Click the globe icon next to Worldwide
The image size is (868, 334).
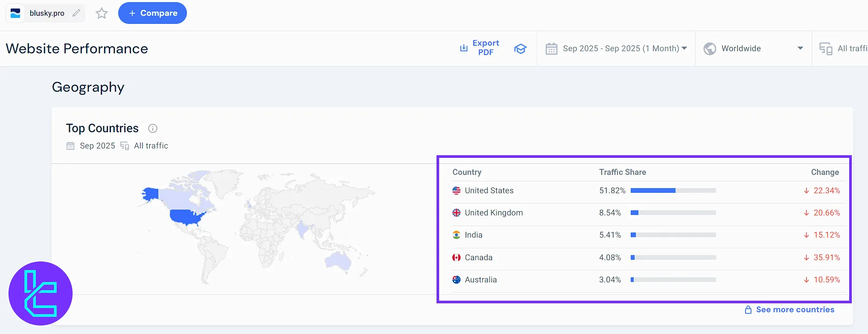tap(710, 49)
